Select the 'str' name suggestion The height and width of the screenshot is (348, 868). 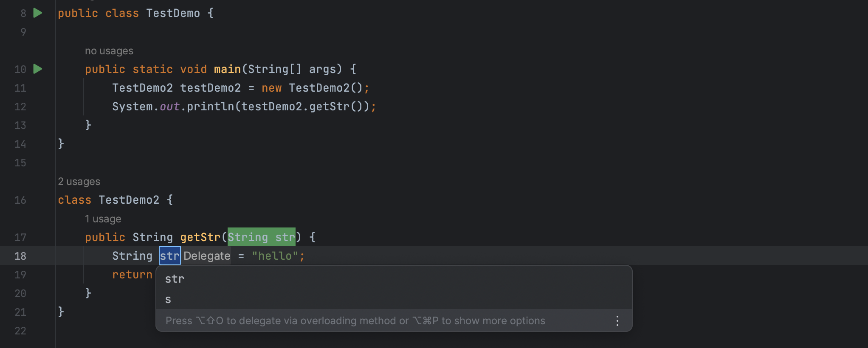tap(175, 279)
